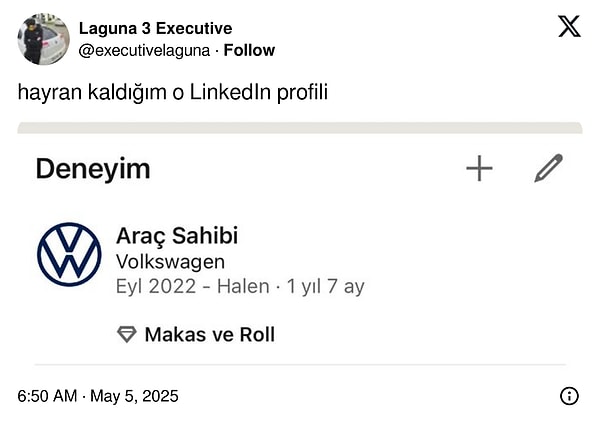Open the Makas ve Roll skills entry
Viewport: 600px width, 426px height.
[x=209, y=334]
